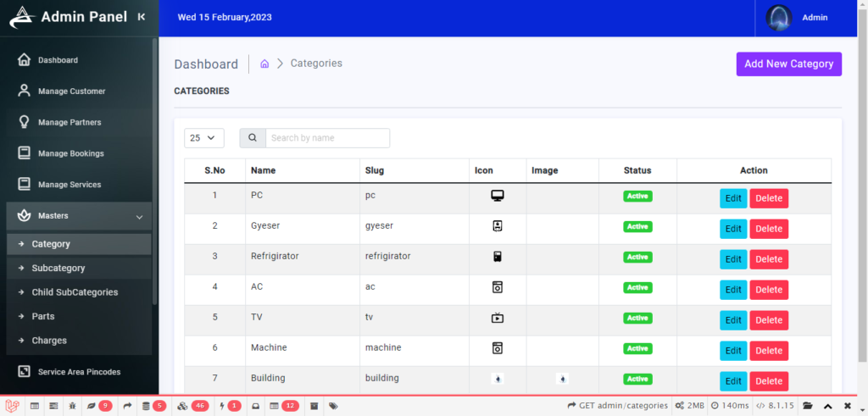Open the admin profile avatar
Image resolution: width=868 pixels, height=416 pixels.
[778, 18]
